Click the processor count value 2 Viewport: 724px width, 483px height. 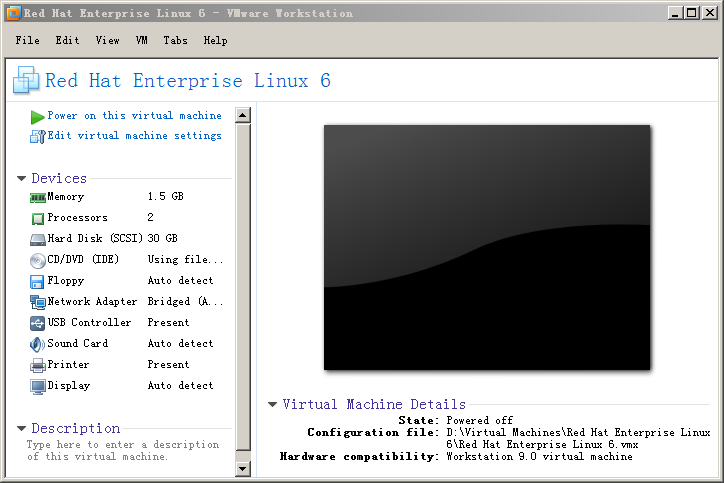[151, 217]
